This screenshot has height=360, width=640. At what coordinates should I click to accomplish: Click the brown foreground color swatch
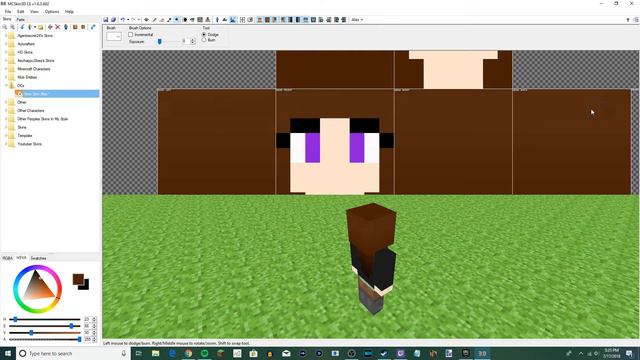pos(78,279)
